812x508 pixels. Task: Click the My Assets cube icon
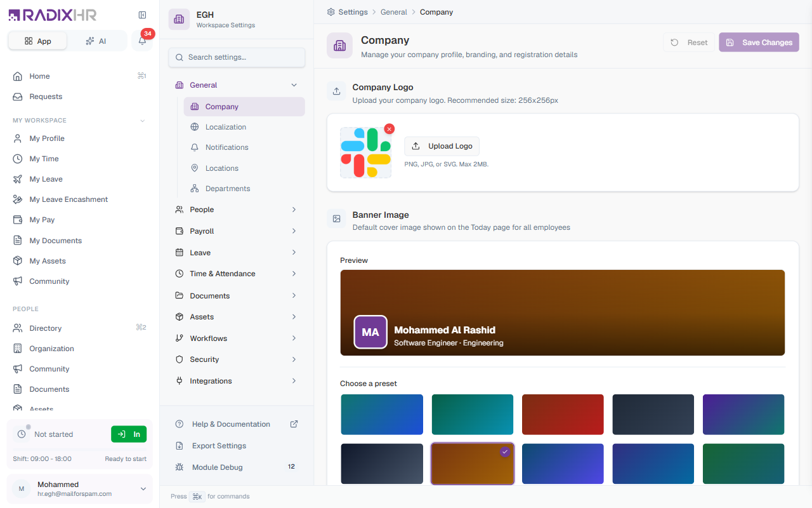[x=18, y=261]
